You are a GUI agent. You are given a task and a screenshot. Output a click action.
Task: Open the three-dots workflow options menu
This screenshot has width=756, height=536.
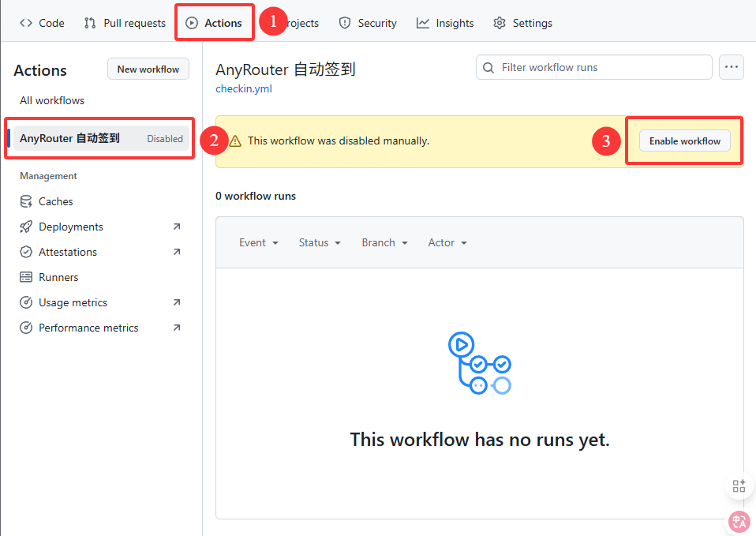(731, 67)
